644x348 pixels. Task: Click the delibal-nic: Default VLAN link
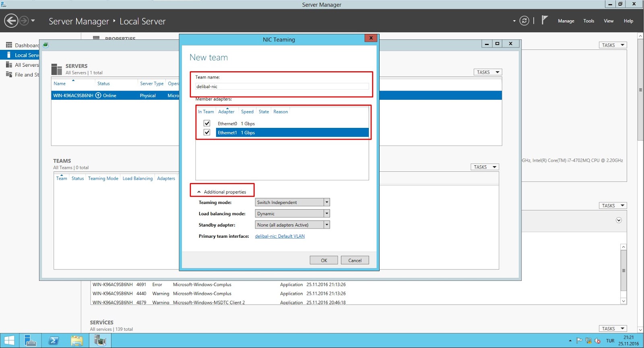[280, 236]
